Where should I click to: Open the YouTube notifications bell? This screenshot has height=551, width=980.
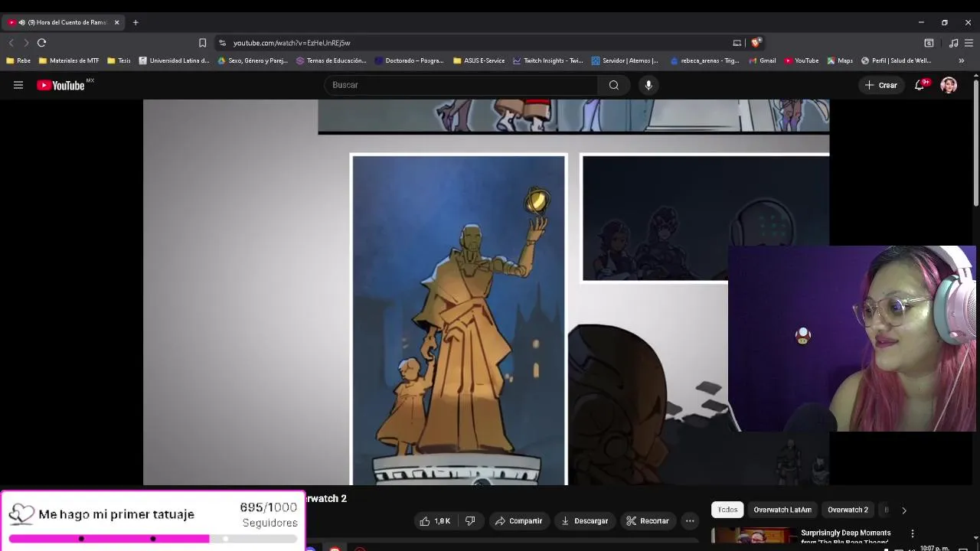click(x=920, y=85)
